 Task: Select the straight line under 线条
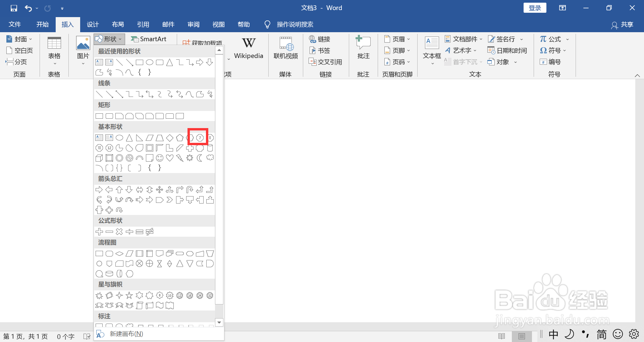click(99, 94)
